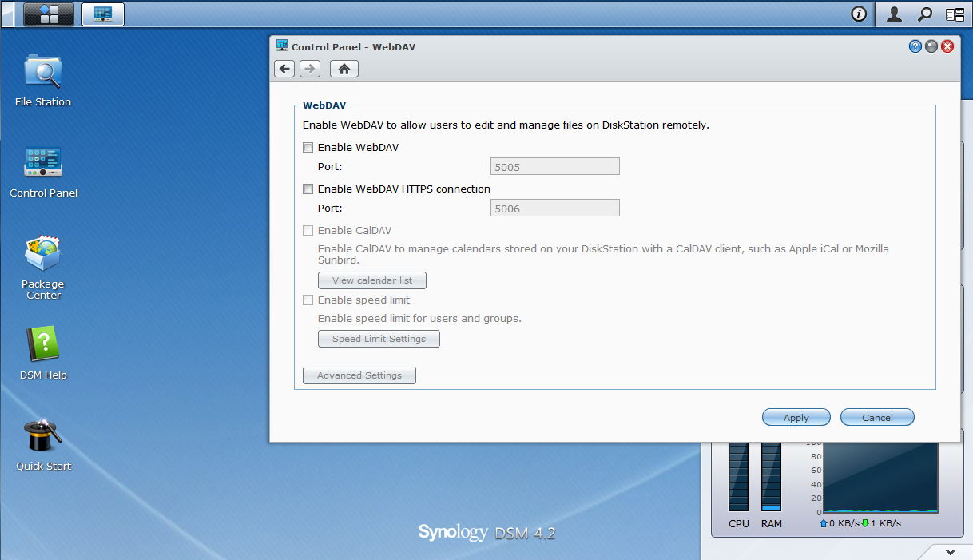The width and height of the screenshot is (973, 560).
Task: Expand the widget panel bottom chevron
Action: [x=950, y=551]
